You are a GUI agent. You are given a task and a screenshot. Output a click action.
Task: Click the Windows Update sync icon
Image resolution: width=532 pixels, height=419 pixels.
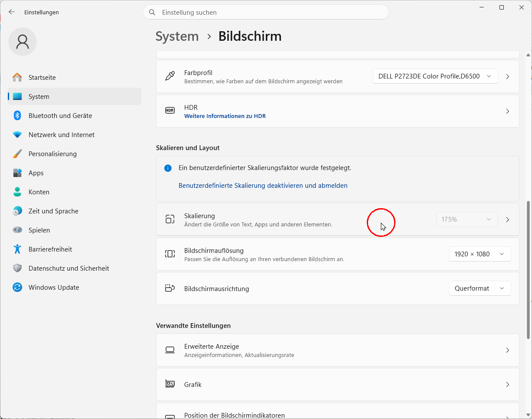17,288
